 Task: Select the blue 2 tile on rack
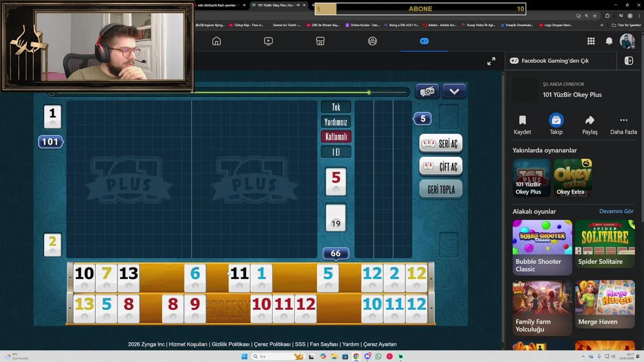point(394,279)
